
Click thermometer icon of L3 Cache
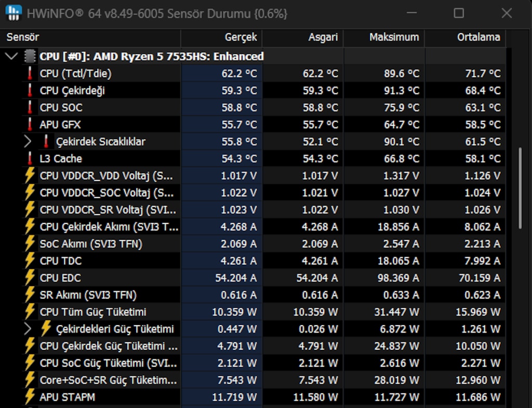(x=30, y=159)
